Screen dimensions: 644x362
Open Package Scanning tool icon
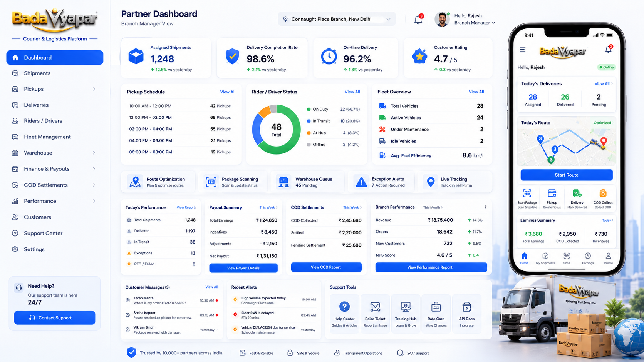tap(211, 182)
